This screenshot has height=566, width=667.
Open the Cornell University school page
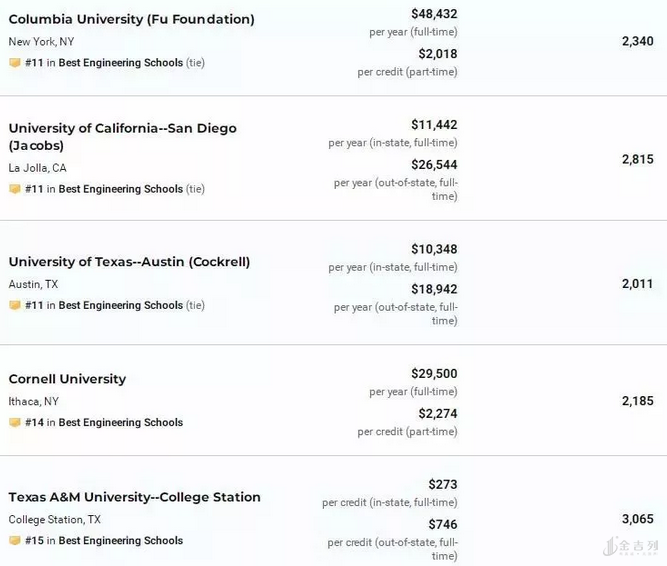(x=67, y=379)
